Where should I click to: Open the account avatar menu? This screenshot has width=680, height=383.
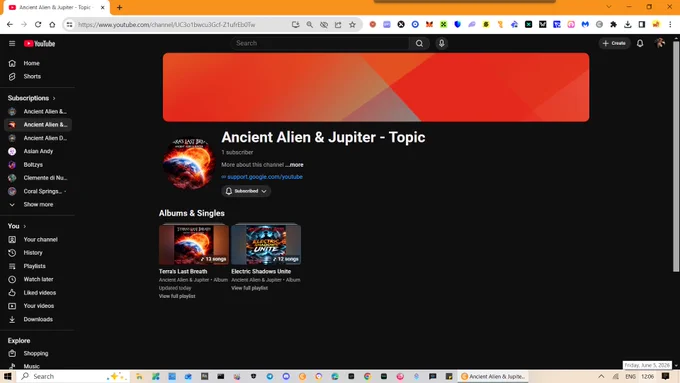[x=660, y=43]
